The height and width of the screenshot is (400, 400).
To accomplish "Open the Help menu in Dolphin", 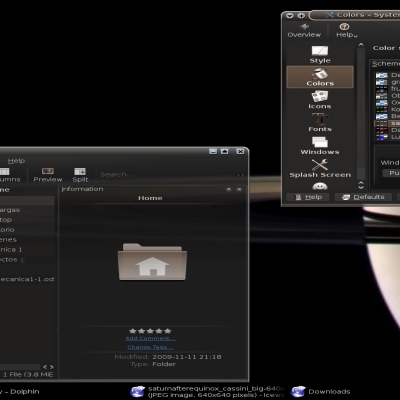I will coord(16,161).
